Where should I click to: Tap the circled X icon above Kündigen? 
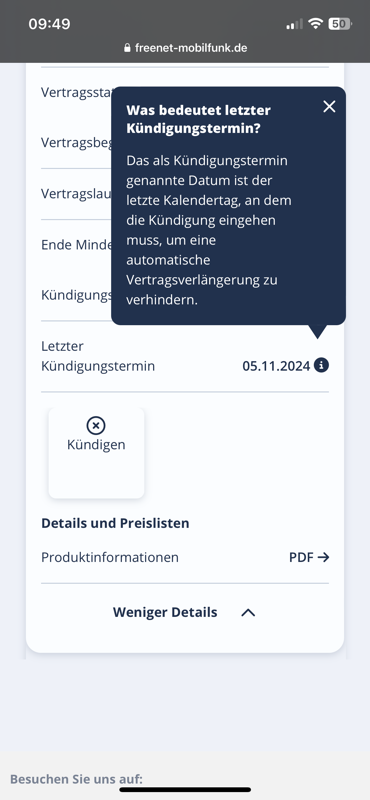(96, 425)
